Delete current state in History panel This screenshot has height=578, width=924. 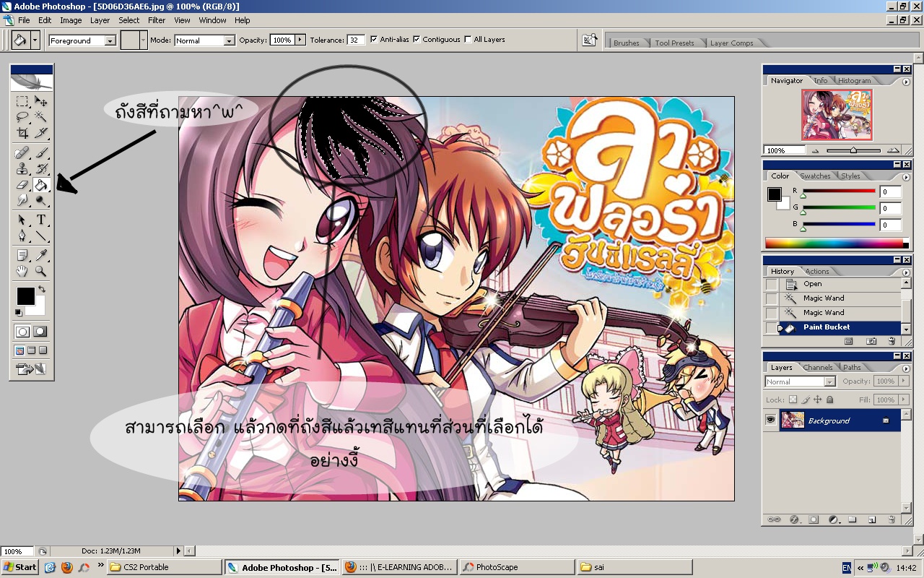coord(891,341)
